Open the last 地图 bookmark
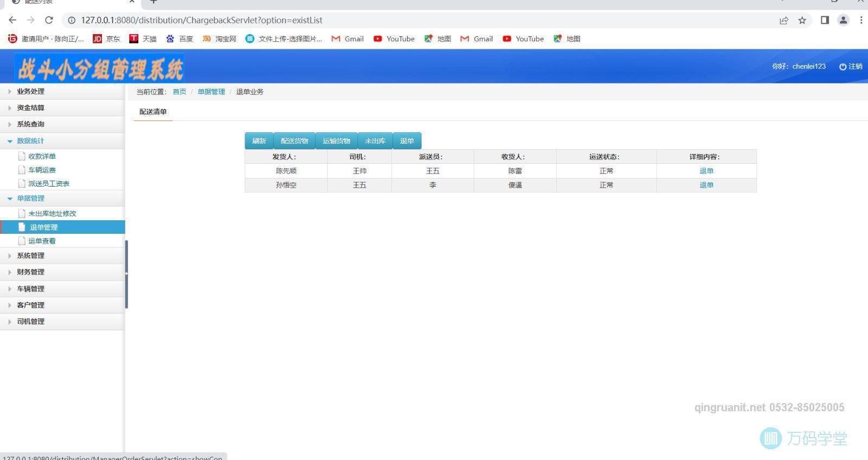This screenshot has height=460, width=868. (567, 39)
